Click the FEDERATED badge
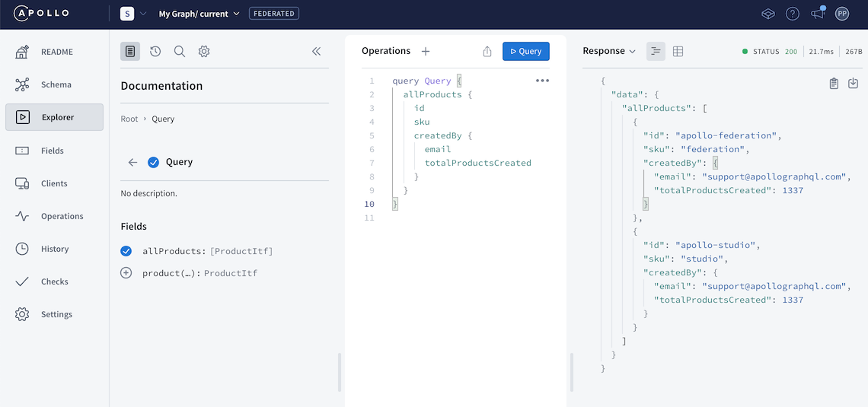 pos(274,14)
